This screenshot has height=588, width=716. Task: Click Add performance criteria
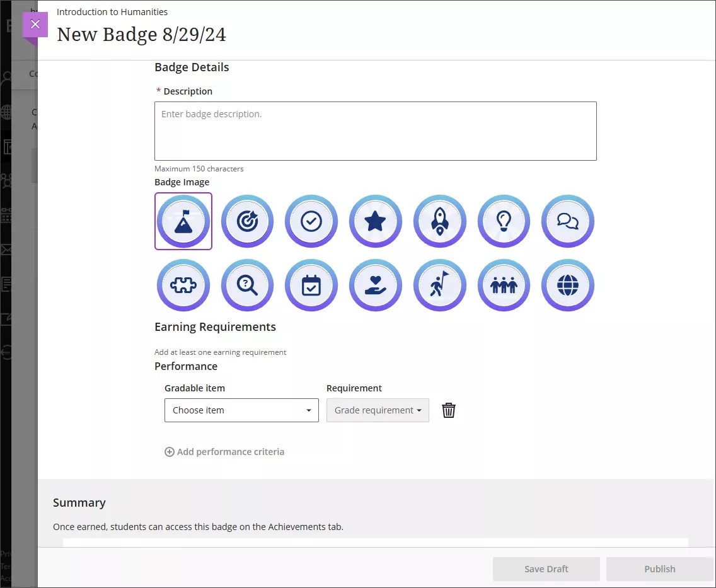[224, 452]
